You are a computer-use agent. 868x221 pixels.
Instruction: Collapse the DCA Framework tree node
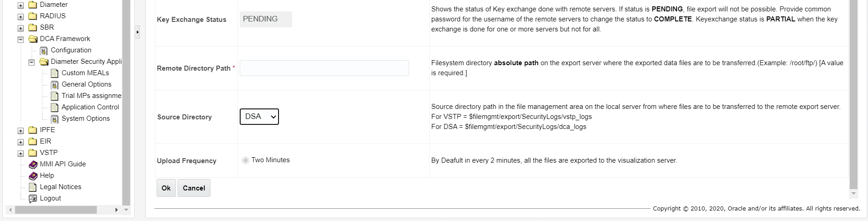pos(21,39)
